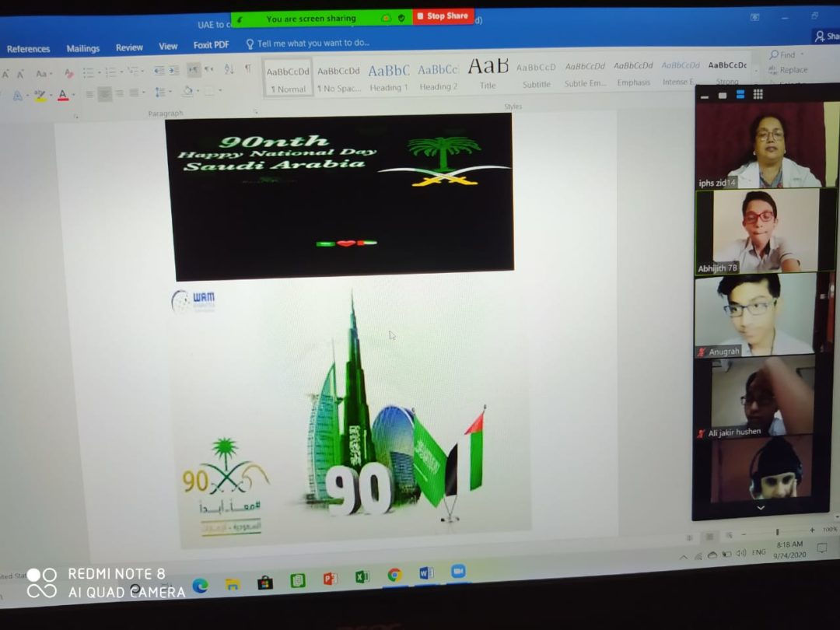840x630 pixels.
Task: Click the Text Effects icon
Action: click(19, 96)
